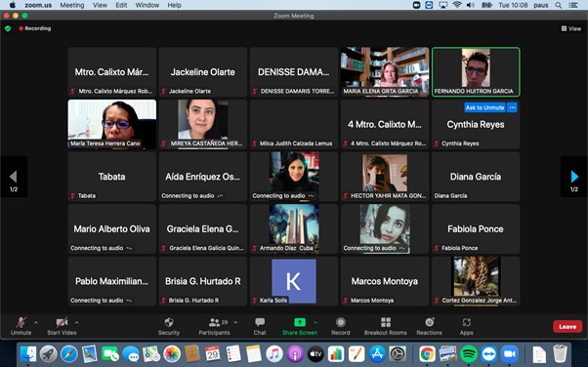588x367 pixels.
Task: Select FERNANDO HUITRON GARCIA video tile
Action: pyautogui.click(x=476, y=72)
